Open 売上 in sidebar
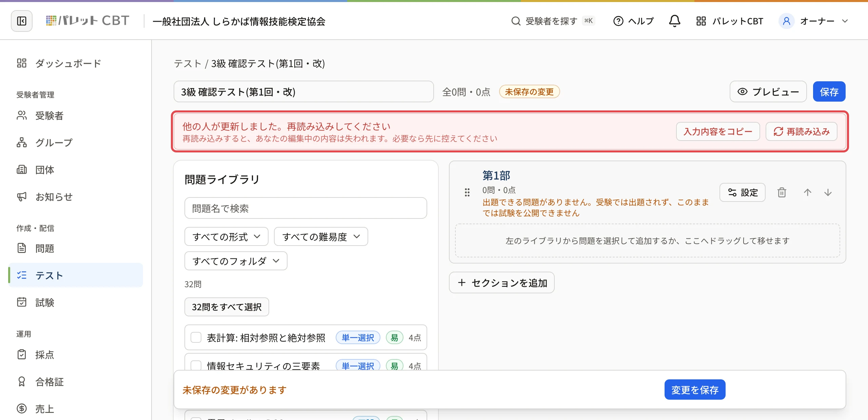Image resolution: width=868 pixels, height=420 pixels. click(x=76, y=409)
